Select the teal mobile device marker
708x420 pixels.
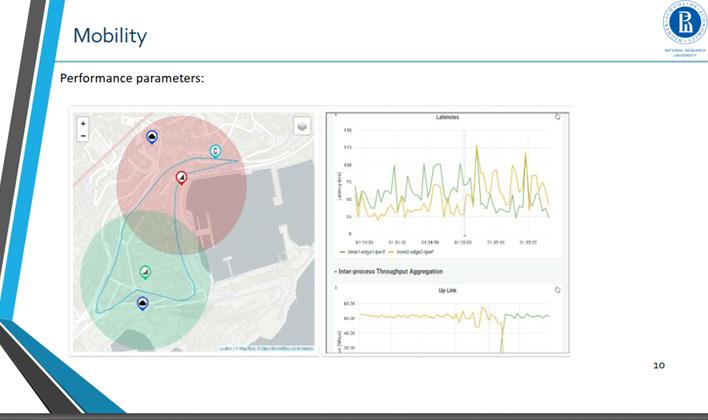(x=216, y=151)
